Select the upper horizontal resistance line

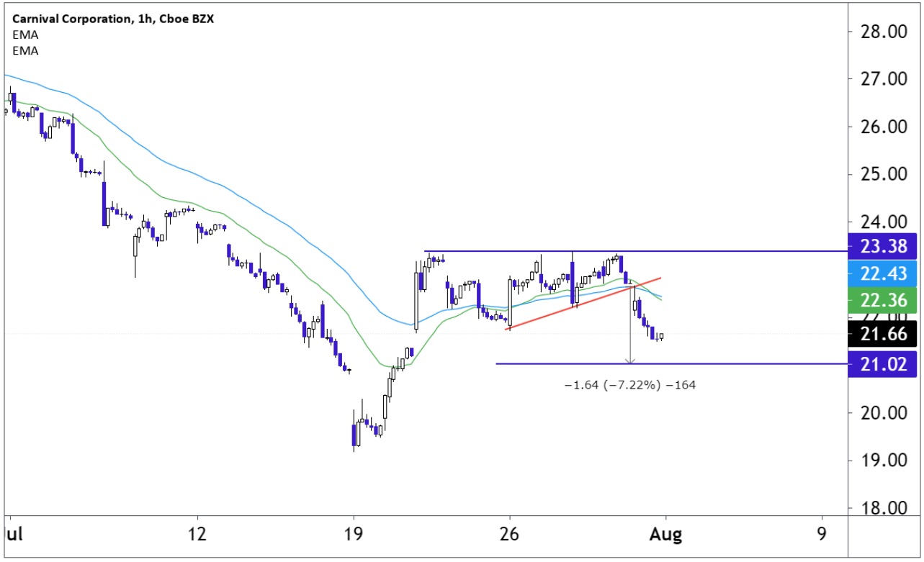coord(636,251)
